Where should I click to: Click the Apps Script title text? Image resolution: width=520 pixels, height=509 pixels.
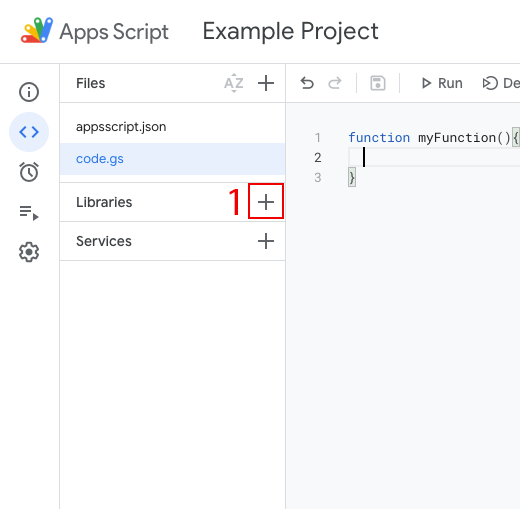click(x=114, y=32)
